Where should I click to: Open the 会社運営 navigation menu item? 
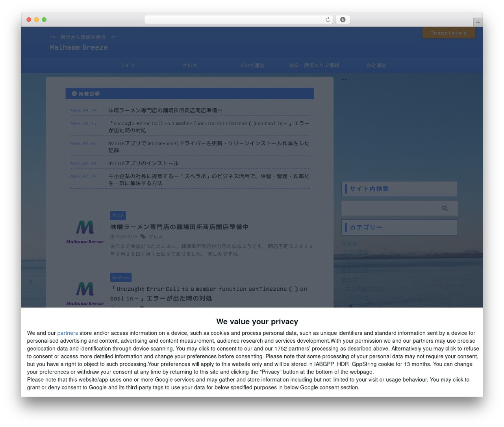(x=376, y=65)
